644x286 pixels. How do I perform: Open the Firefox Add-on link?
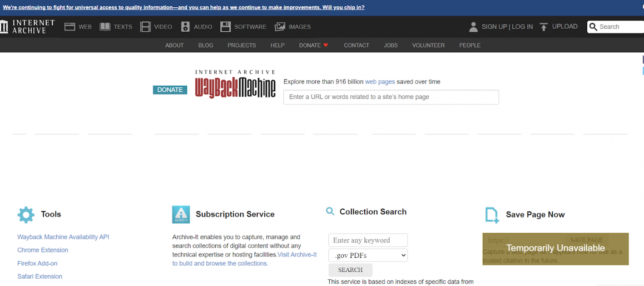click(37, 263)
